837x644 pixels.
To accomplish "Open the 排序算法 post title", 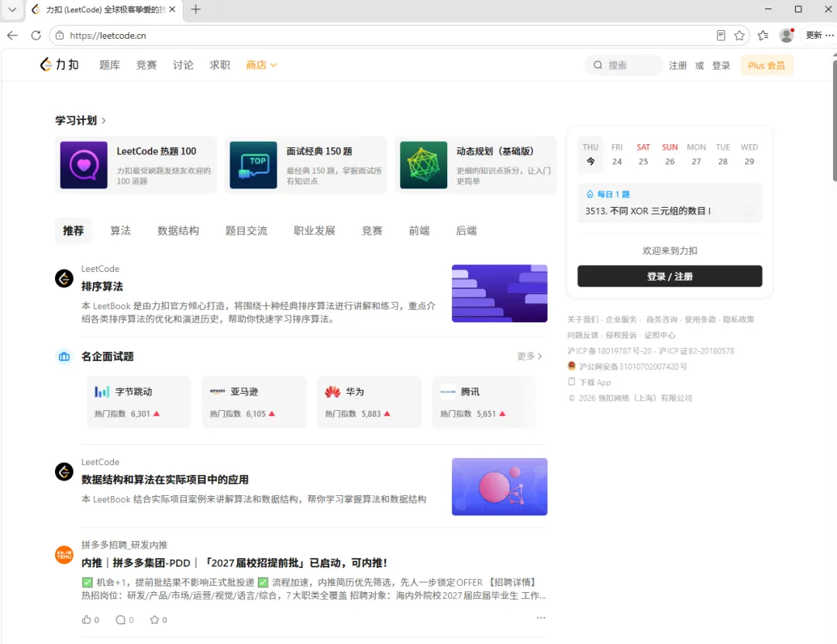I will click(102, 287).
